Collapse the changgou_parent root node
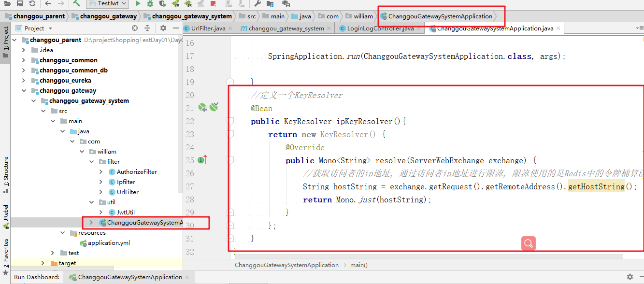This screenshot has height=284, width=644. click(14, 40)
